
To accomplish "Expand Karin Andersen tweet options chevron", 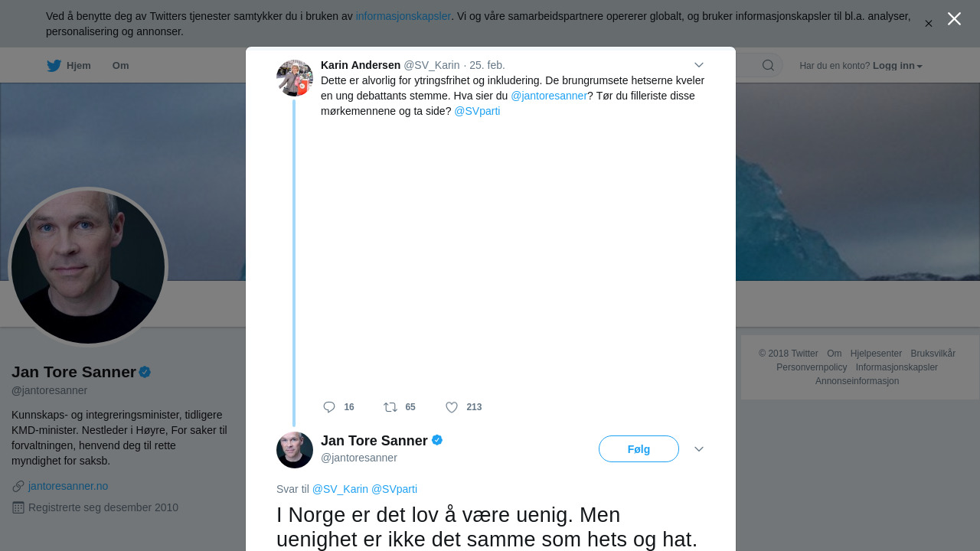I will point(699,65).
